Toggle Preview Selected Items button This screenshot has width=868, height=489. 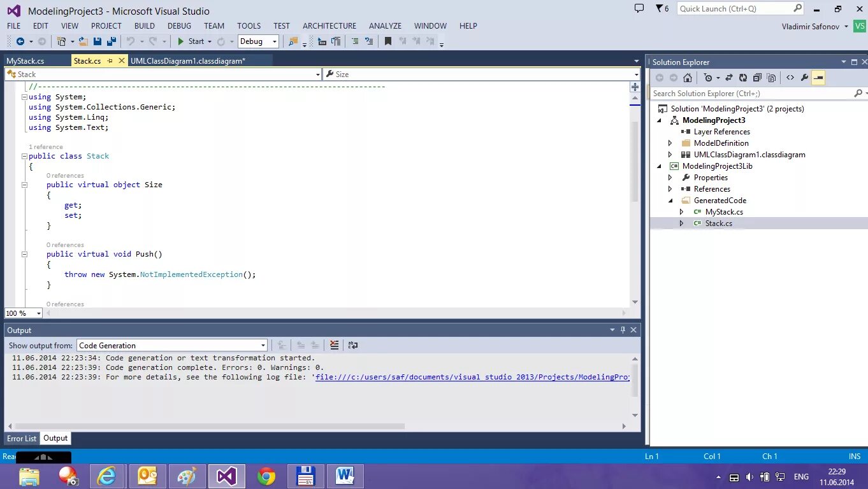[819, 78]
